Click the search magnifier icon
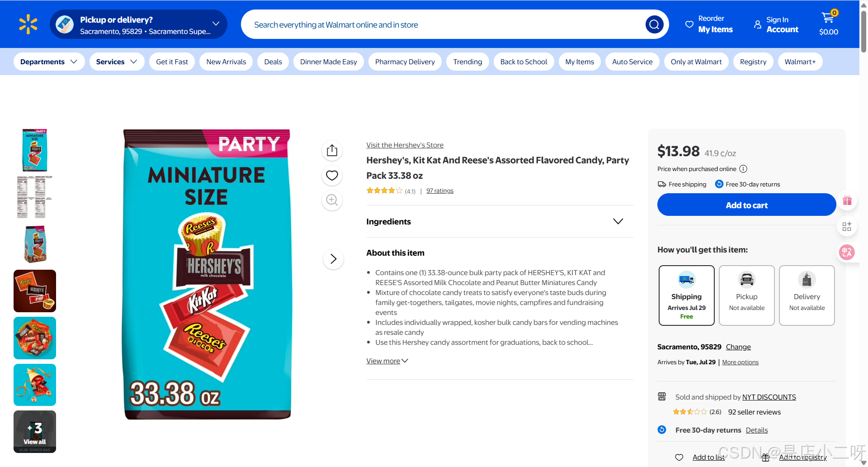This screenshot has height=467, width=868. [654, 24]
